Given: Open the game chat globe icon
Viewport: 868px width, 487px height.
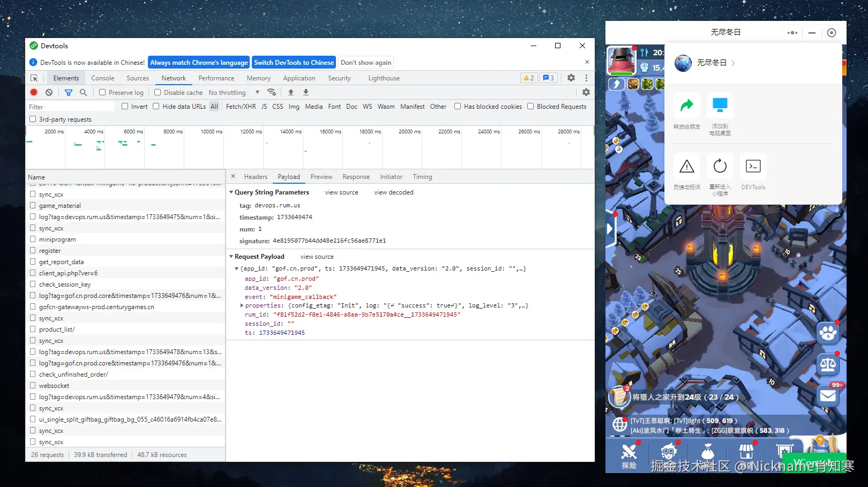Looking at the screenshot, I should pos(620,425).
